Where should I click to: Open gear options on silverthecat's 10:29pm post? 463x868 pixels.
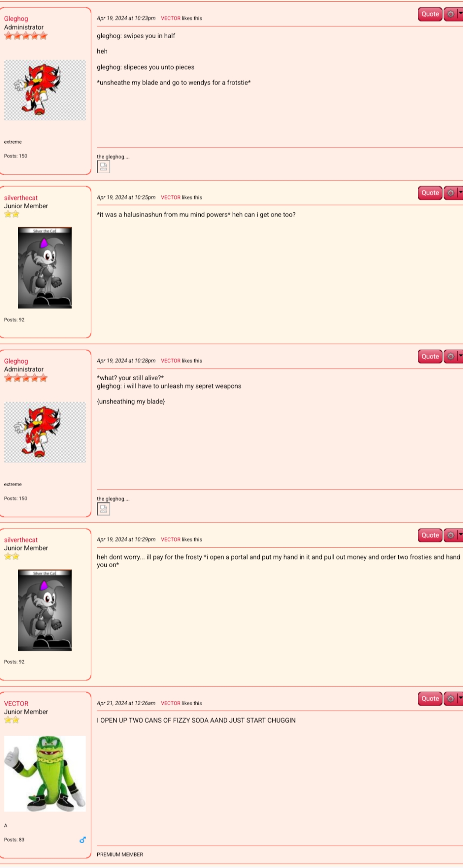(450, 536)
